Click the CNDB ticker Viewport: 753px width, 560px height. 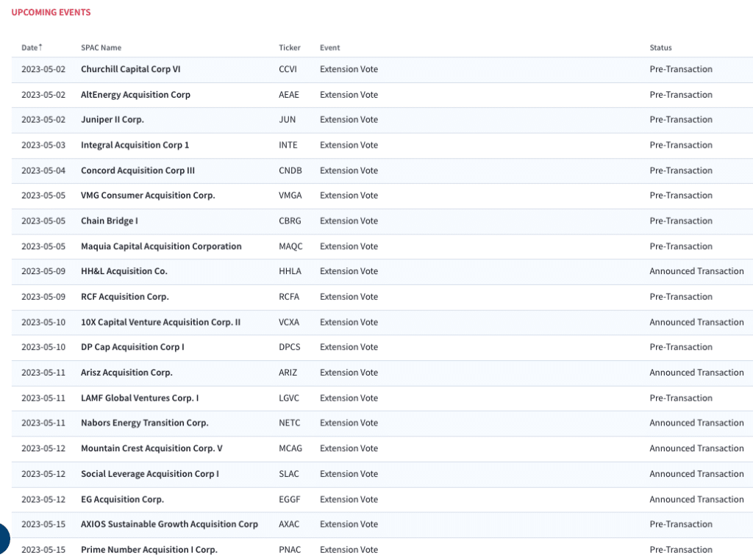coord(290,170)
